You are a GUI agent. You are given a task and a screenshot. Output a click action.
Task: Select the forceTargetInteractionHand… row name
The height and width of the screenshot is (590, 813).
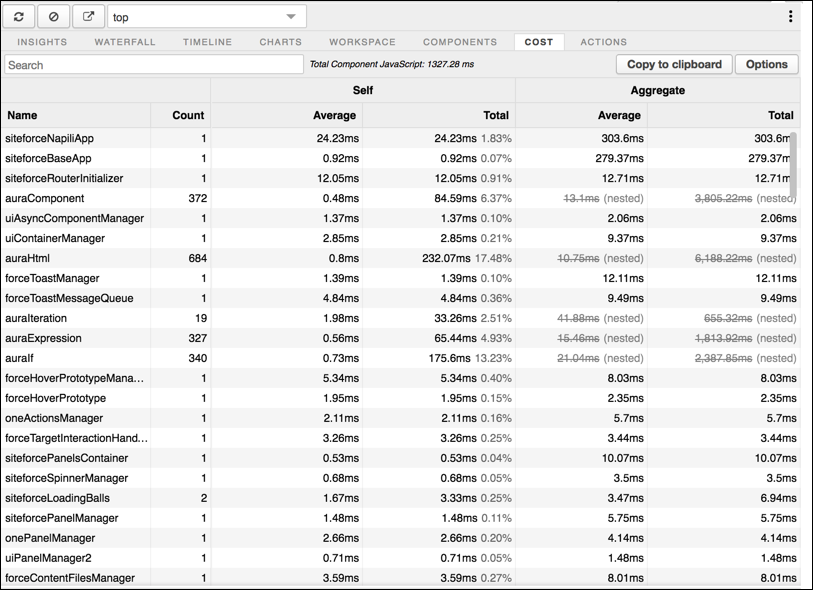point(76,438)
